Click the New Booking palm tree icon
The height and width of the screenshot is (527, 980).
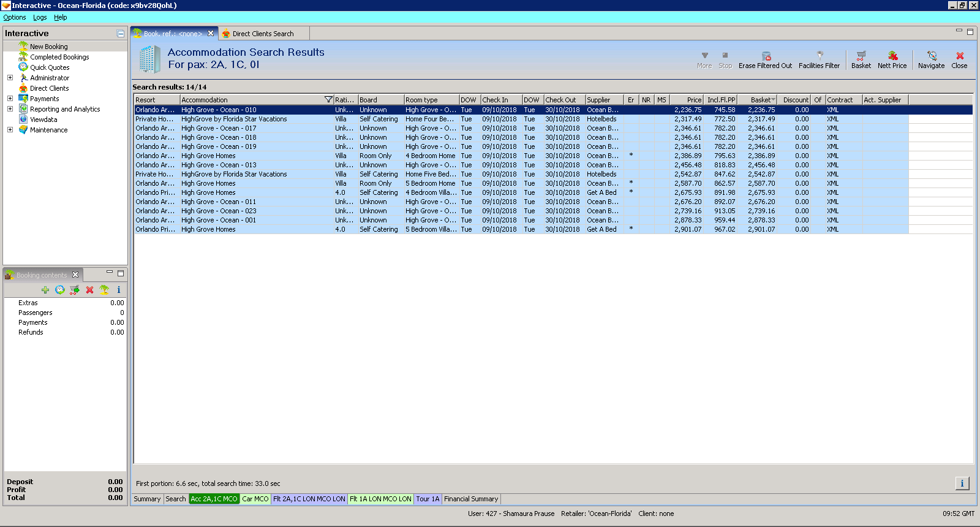23,46
